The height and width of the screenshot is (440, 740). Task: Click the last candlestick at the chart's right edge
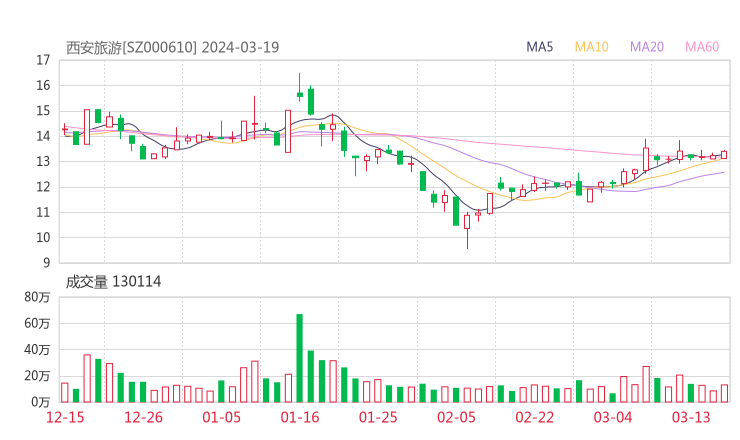pyautogui.click(x=724, y=155)
